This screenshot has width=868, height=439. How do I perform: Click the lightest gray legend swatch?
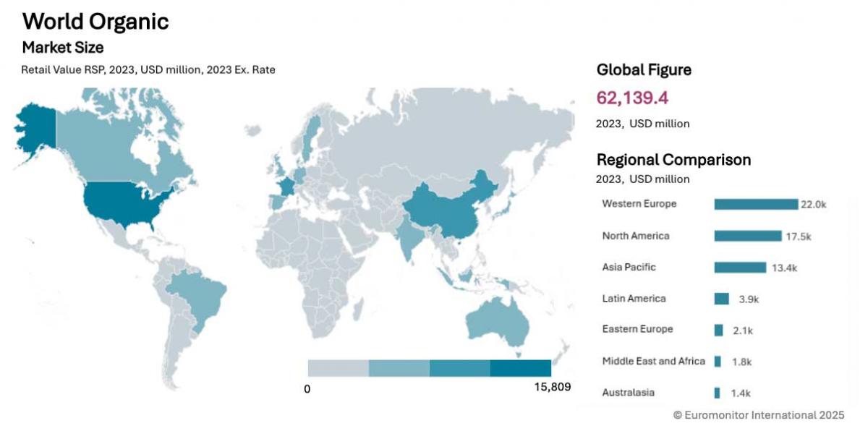pyautogui.click(x=338, y=368)
